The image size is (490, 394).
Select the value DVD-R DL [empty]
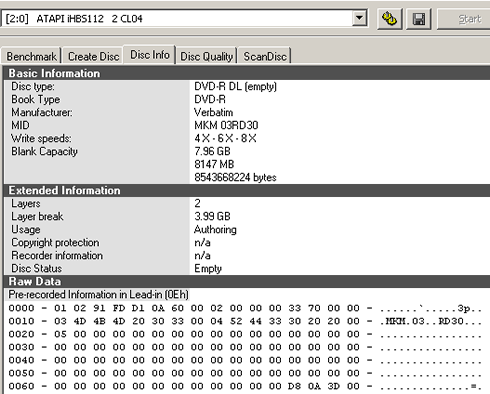point(235,86)
